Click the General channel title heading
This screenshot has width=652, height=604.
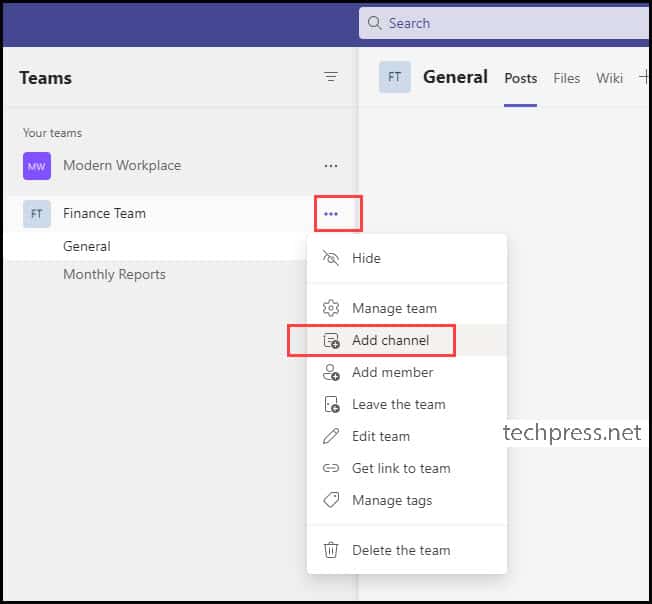455,77
